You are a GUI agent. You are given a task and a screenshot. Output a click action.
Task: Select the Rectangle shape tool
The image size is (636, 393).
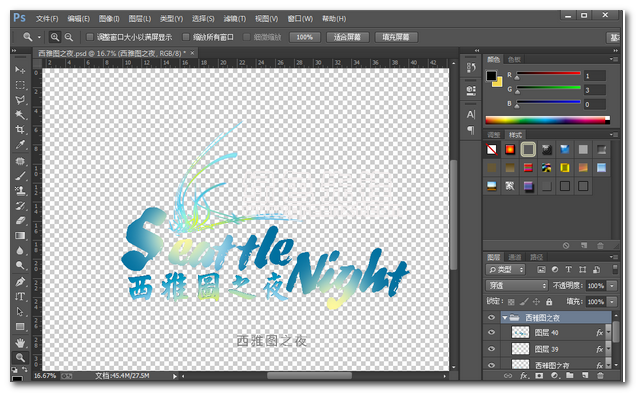tap(20, 326)
